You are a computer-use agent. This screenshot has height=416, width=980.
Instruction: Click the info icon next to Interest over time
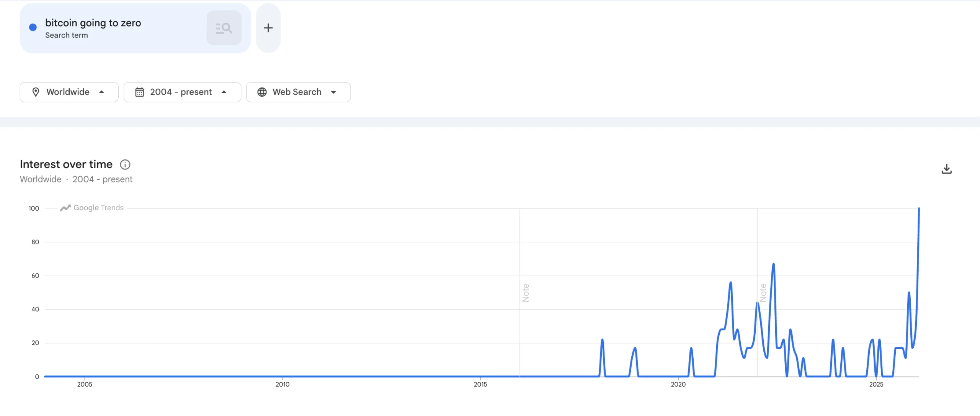(x=125, y=164)
